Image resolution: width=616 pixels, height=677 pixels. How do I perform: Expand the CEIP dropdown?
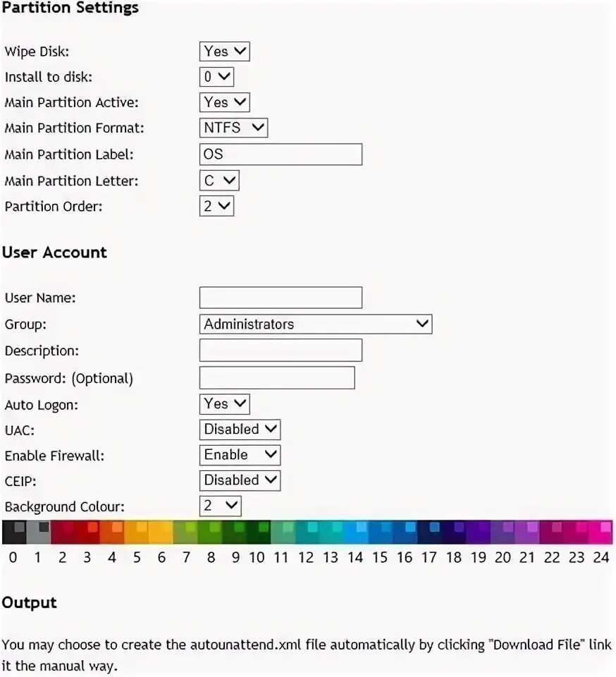tap(240, 480)
